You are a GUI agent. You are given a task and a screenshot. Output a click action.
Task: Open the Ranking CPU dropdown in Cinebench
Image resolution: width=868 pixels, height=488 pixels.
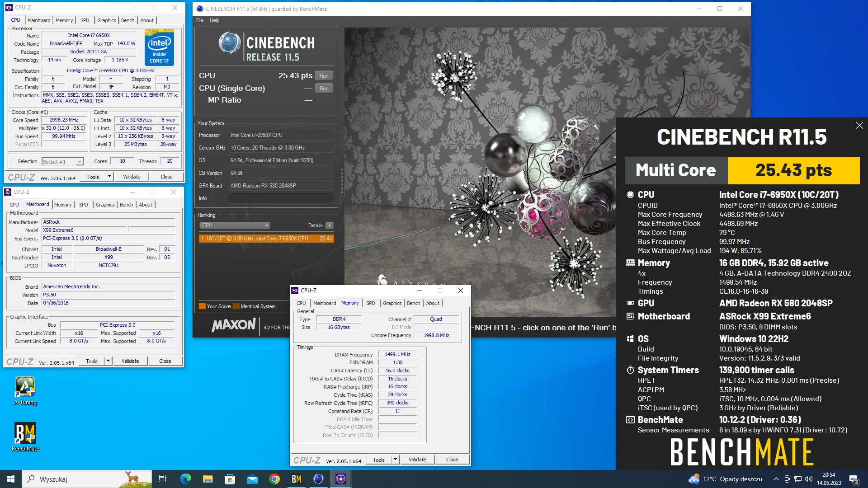235,225
